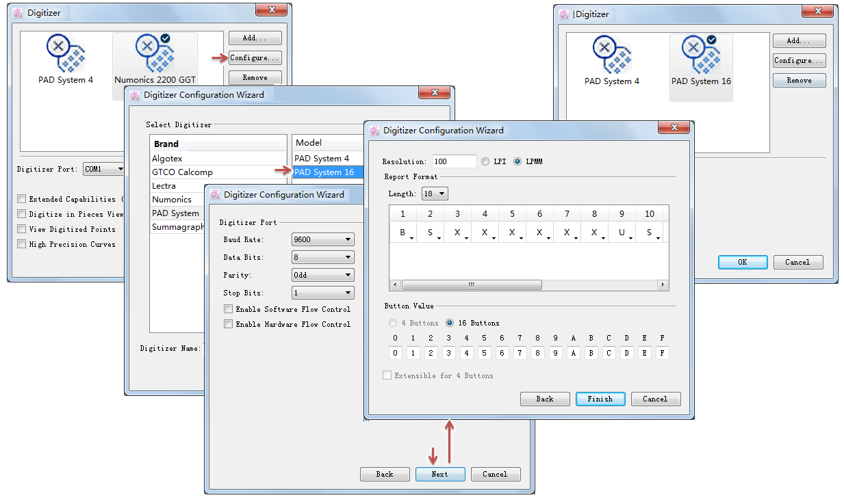This screenshot has height=504, width=844.
Task: Close the Resolution wizard dialog window
Action: (673, 129)
